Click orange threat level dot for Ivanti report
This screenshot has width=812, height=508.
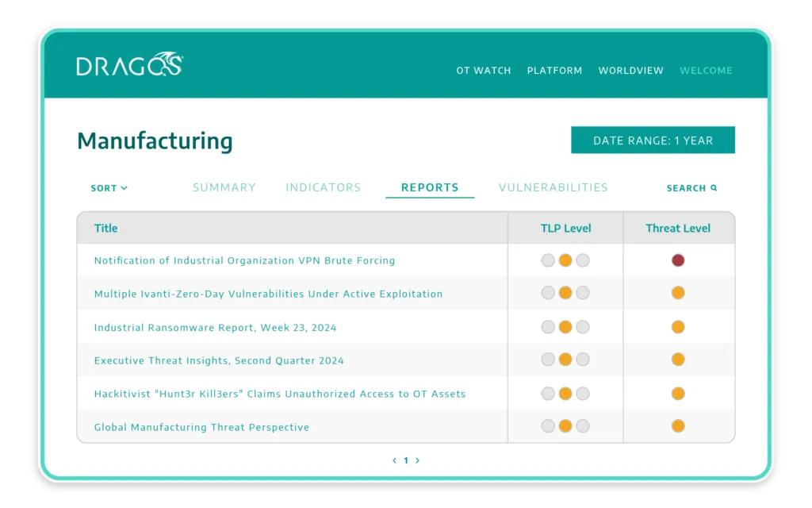pyautogui.click(x=678, y=293)
